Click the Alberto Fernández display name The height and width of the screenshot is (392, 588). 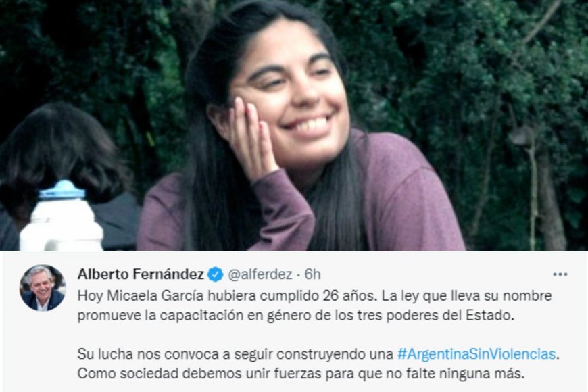tap(141, 274)
